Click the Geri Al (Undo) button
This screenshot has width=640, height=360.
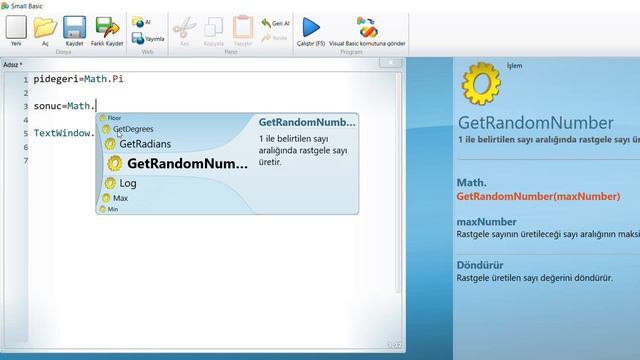pyautogui.click(x=275, y=23)
